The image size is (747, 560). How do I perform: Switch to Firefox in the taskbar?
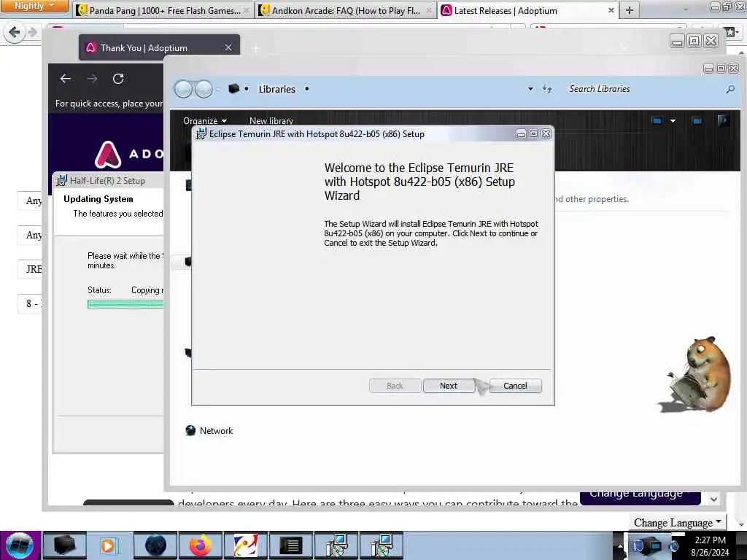pyautogui.click(x=201, y=545)
